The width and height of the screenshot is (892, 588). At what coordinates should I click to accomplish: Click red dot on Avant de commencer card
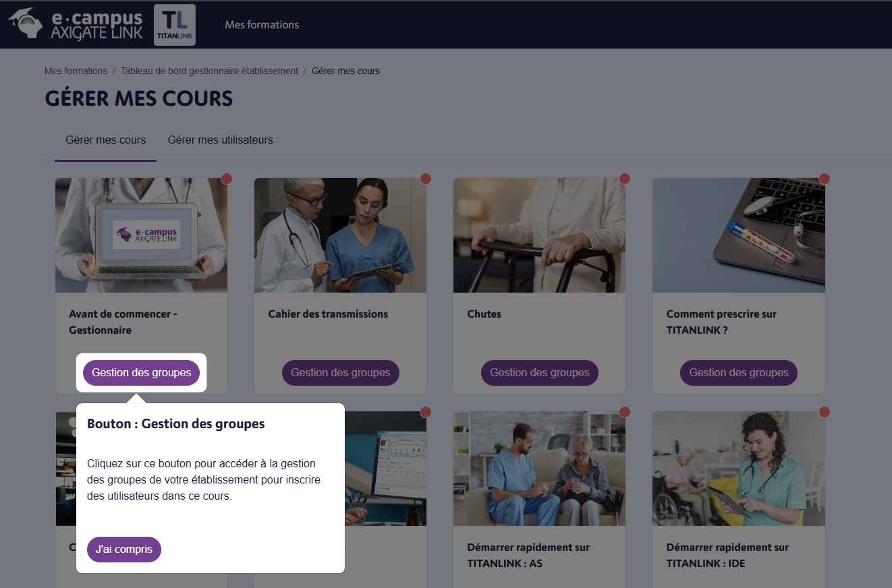pyautogui.click(x=227, y=179)
